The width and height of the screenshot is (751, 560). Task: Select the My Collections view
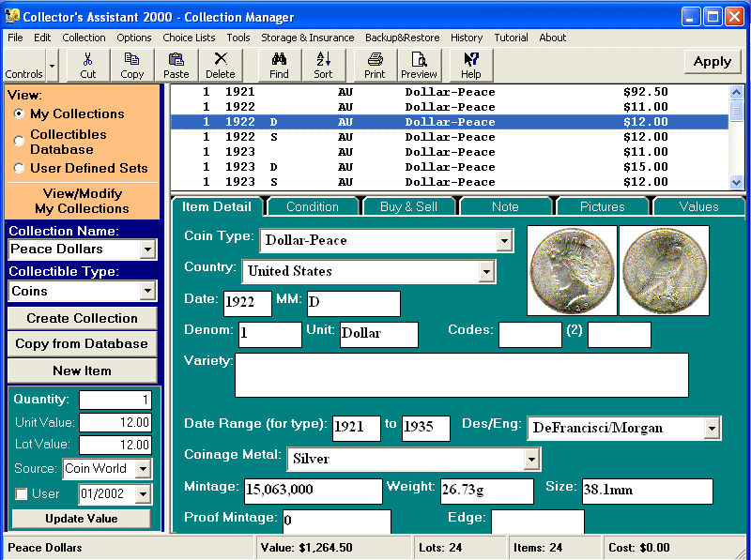(x=18, y=115)
